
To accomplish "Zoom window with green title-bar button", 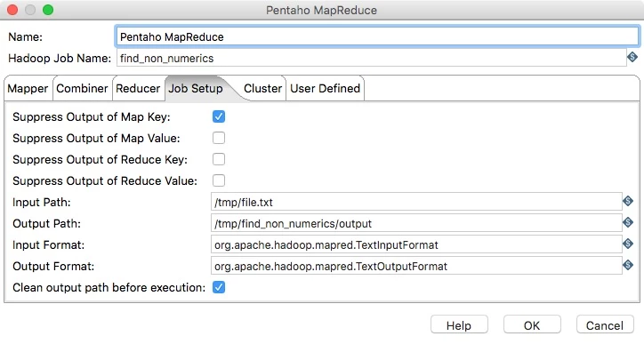I will [x=48, y=10].
